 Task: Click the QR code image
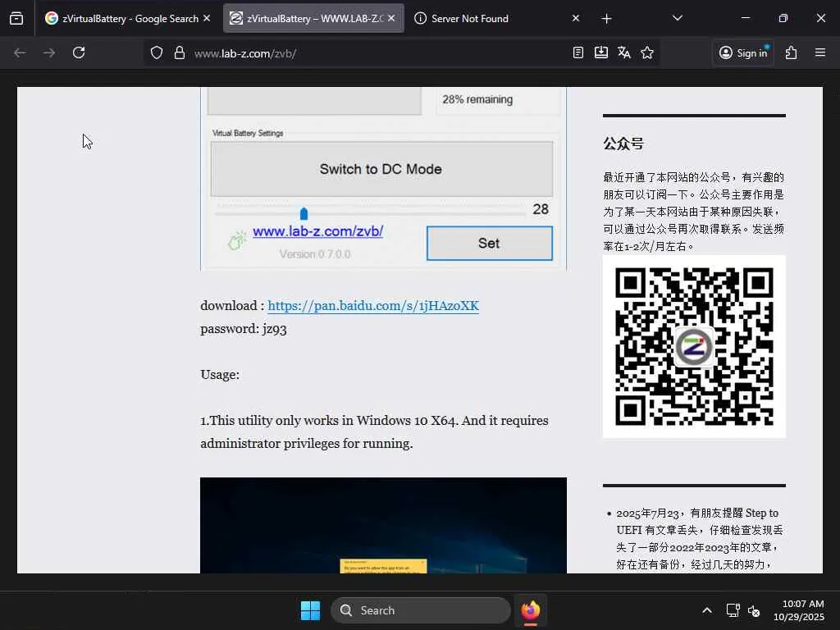click(x=694, y=347)
